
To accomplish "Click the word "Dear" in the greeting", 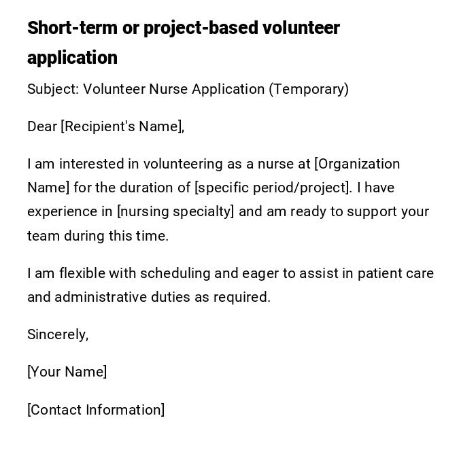I will [x=42, y=126].
